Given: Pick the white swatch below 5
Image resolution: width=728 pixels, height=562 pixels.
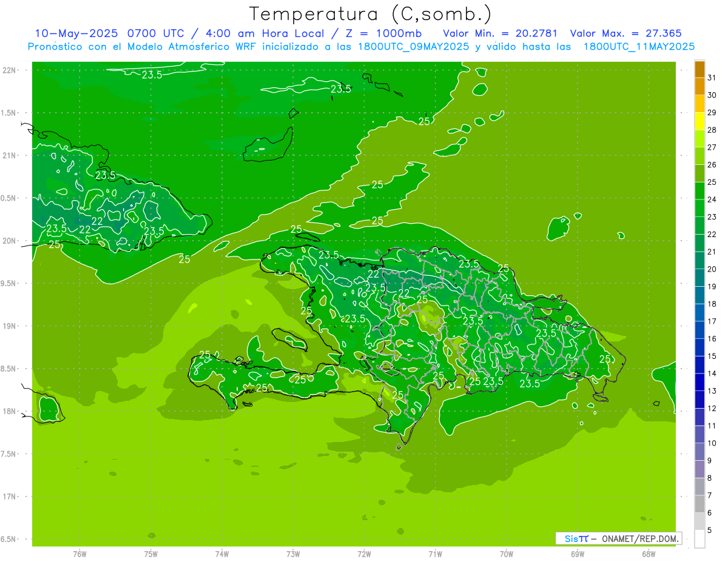Looking at the screenshot, I should click(x=699, y=539).
